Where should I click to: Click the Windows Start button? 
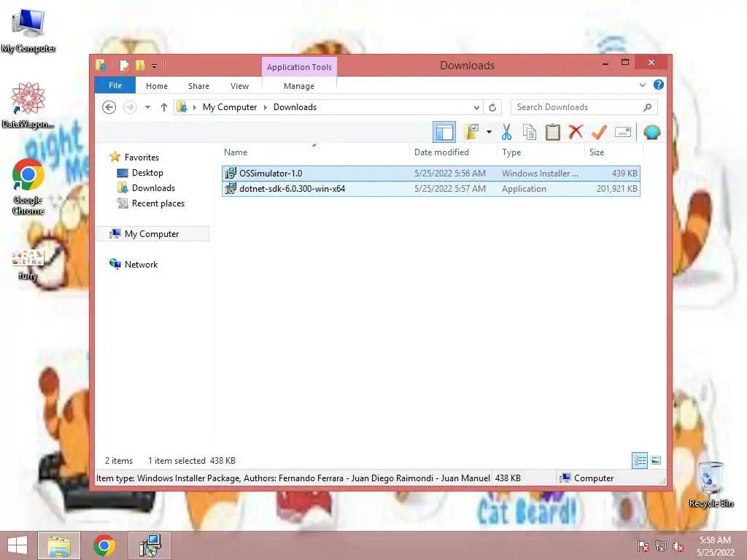tap(18, 545)
